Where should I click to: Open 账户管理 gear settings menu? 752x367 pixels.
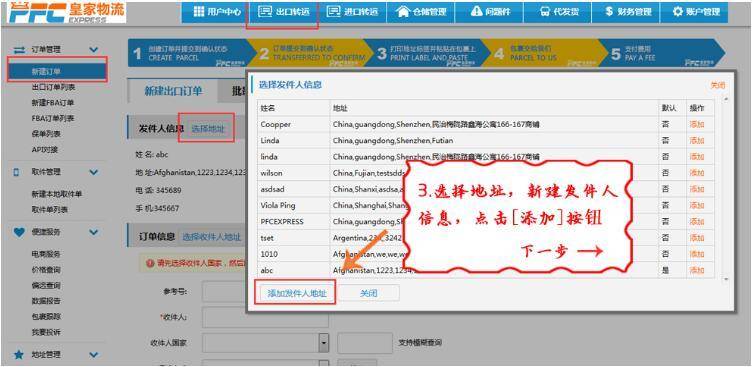(x=694, y=12)
